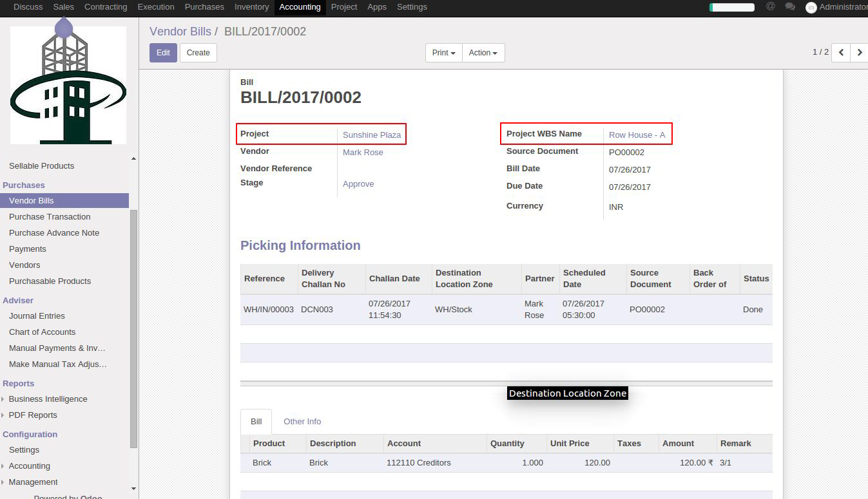Screen dimensions: 868x499
Task: Open Journal Entries in sidebar
Action: pos(37,316)
